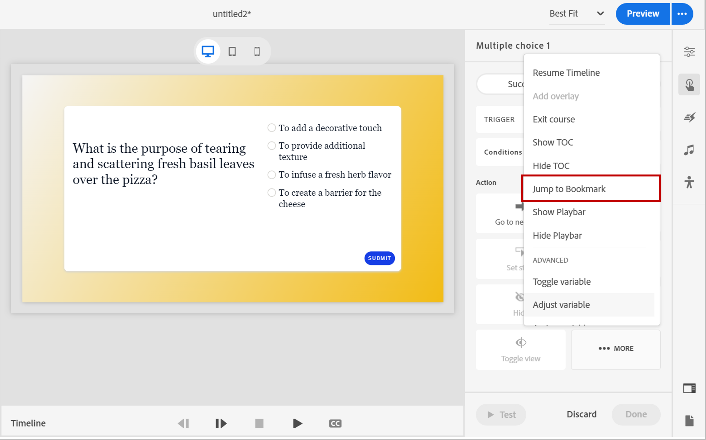
Task: Open the interactions panel icon
Action: click(689, 85)
